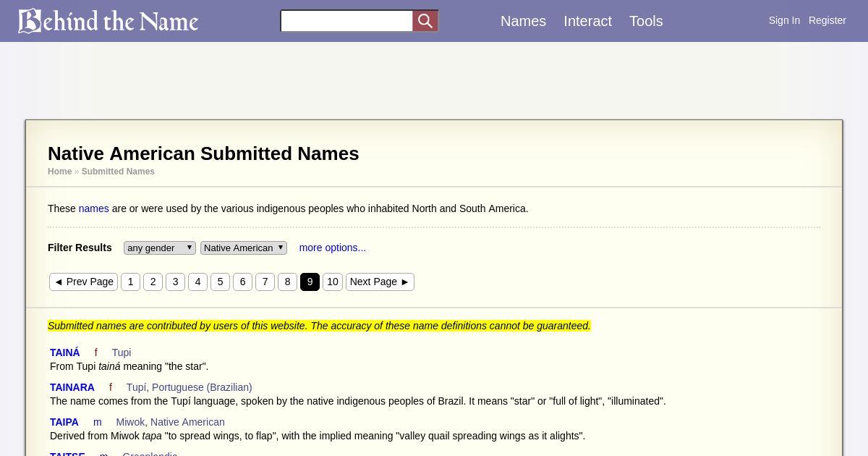The image size is (868, 456).
Task: Go to page 5 of results
Action: click(220, 282)
